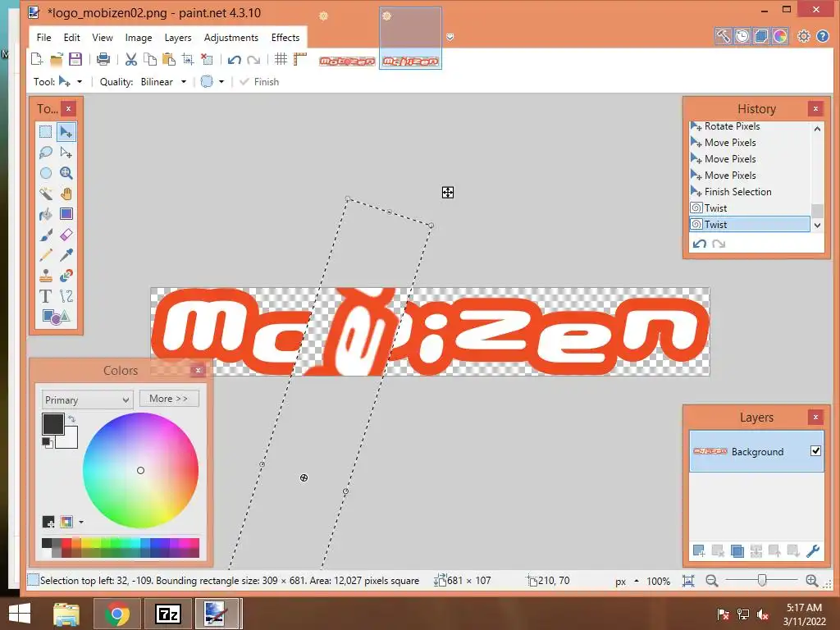
Task: Select the Move Selected Pixels tool
Action: (66, 132)
